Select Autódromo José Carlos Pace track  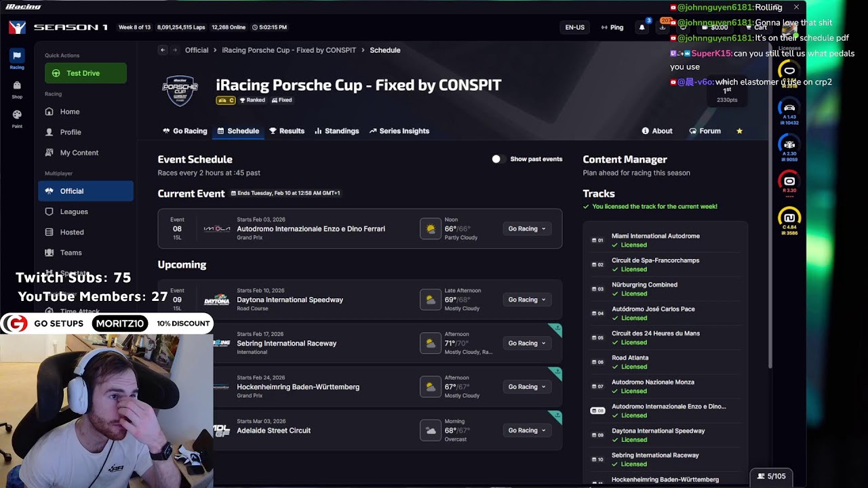click(x=665, y=313)
